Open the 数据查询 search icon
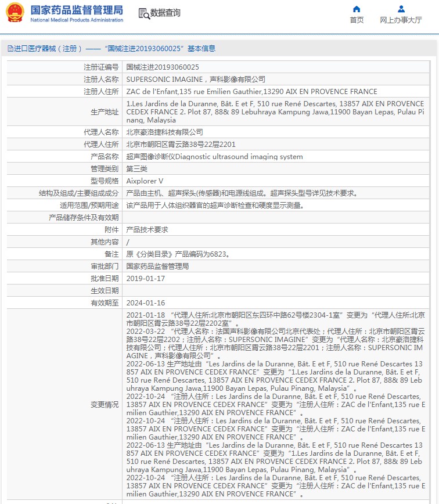439x504 pixels. [144, 13]
